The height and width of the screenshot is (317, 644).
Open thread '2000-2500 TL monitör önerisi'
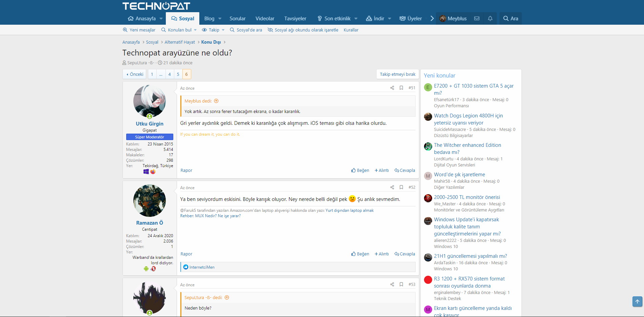click(467, 197)
